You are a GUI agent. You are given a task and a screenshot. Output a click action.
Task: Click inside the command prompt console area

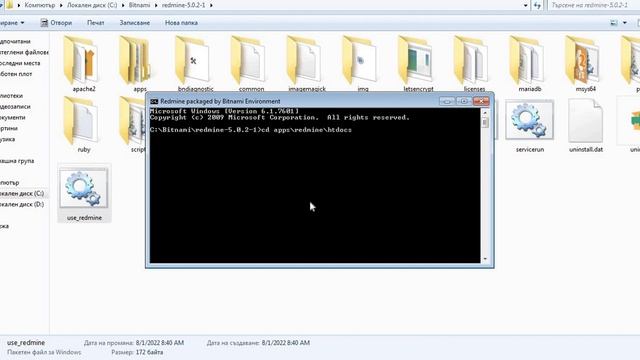click(x=315, y=185)
